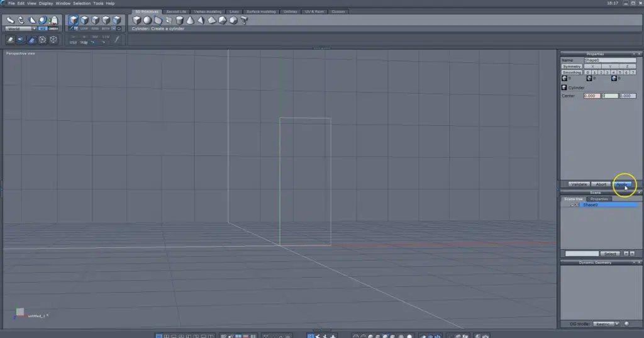Open the Selection menu
The height and width of the screenshot is (338, 644).
pyautogui.click(x=82, y=3)
